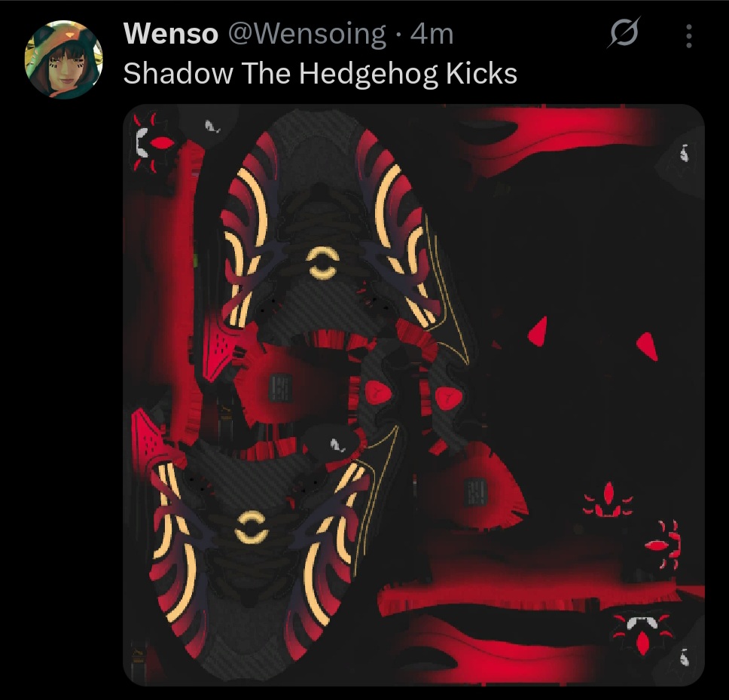Click the Wenso display name

point(171,34)
